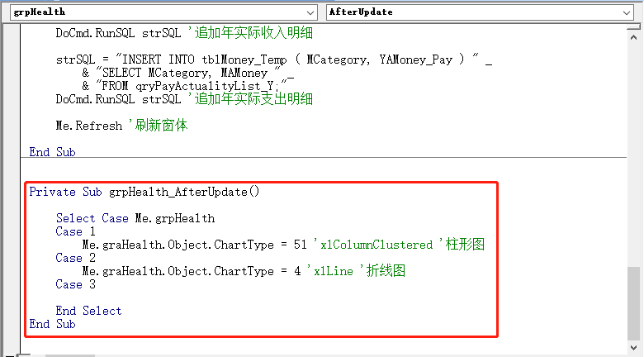Click the 'Case 1' line
Screen dimensions: 644x357
coord(76,231)
